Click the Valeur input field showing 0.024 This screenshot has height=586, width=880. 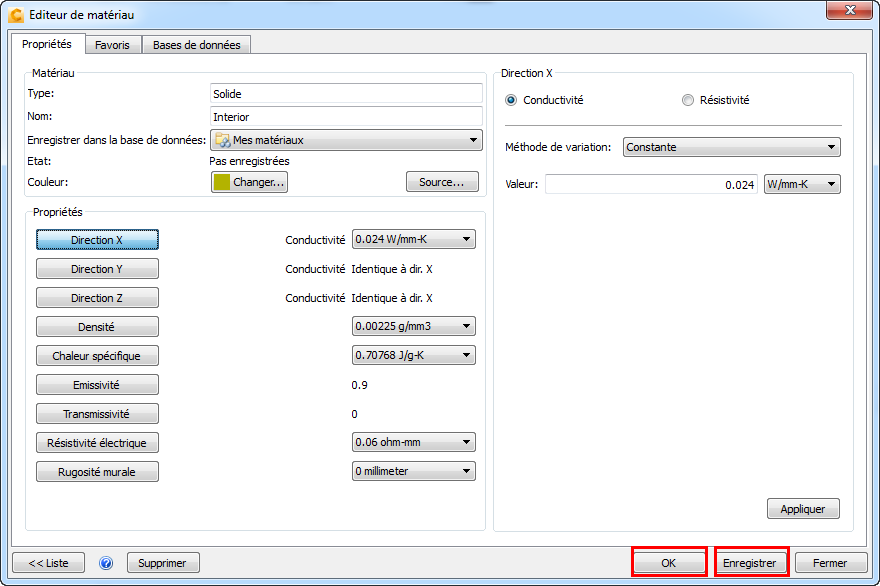coord(652,184)
